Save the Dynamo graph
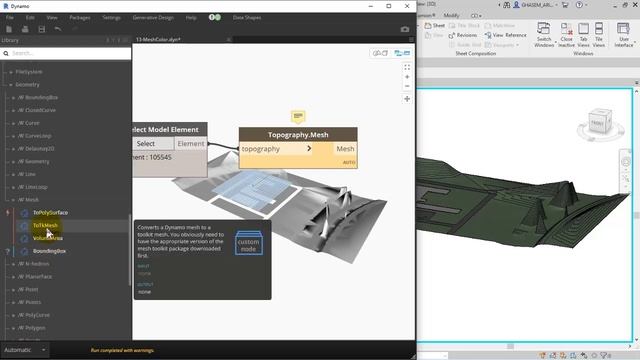The image size is (640, 360). (41, 29)
